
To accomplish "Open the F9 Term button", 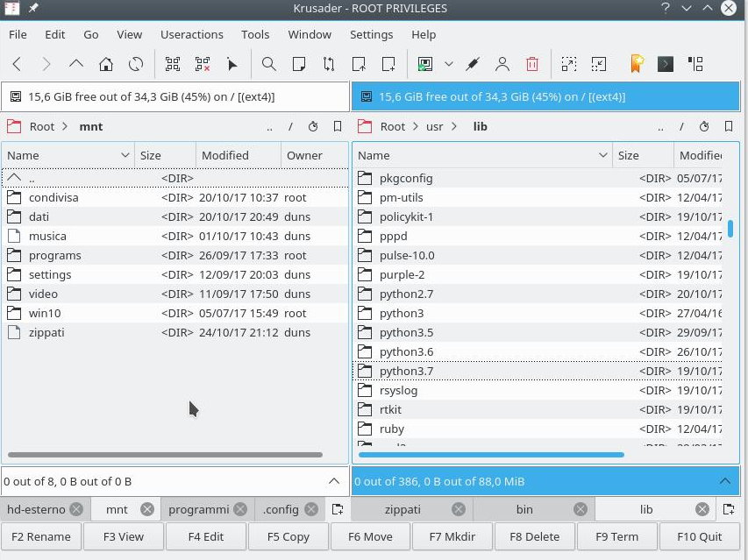I will pyautogui.click(x=616, y=536).
